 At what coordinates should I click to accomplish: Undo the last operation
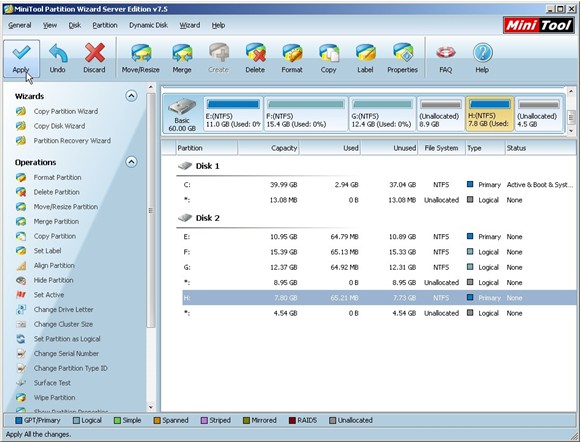point(57,59)
